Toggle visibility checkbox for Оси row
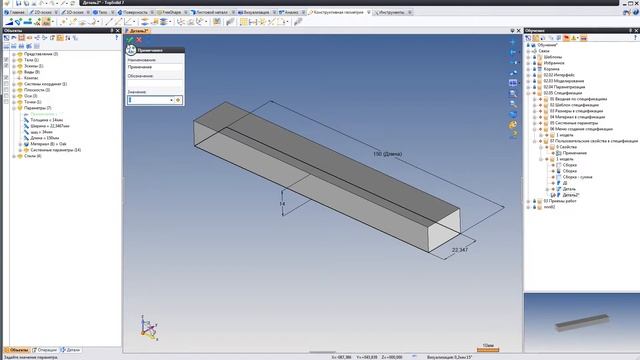This screenshot has width=640, height=360. coord(6,96)
